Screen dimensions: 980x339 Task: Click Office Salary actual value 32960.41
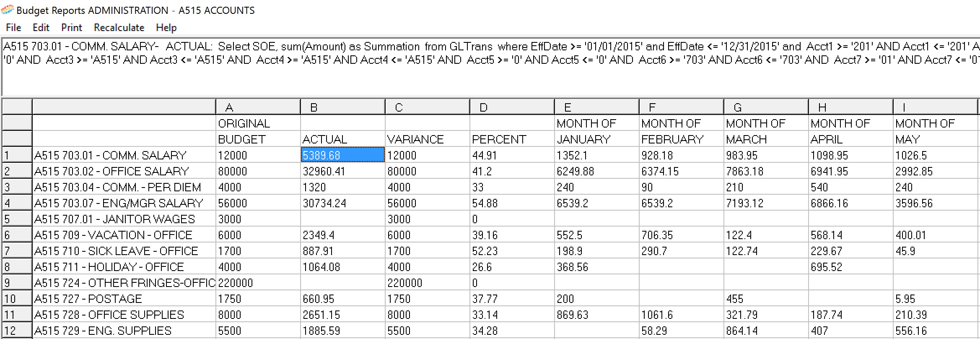click(342, 171)
